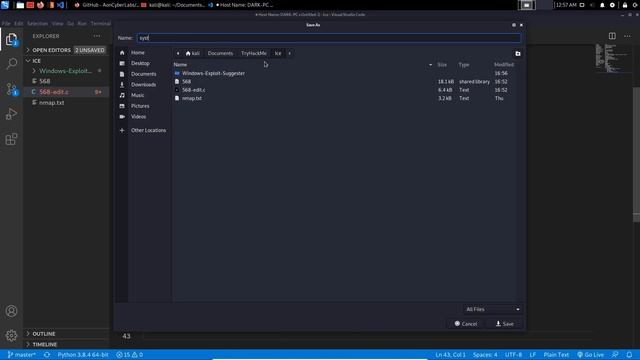Open the View menu
The height and width of the screenshot is (360, 640).
point(58,23)
